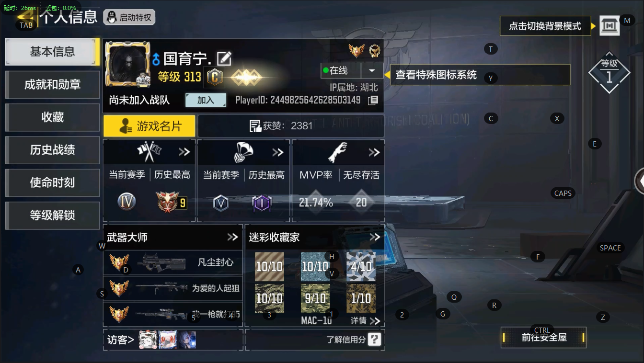This screenshot has width=644, height=363.
Task: Click the player avatar portrait
Action: [125, 64]
